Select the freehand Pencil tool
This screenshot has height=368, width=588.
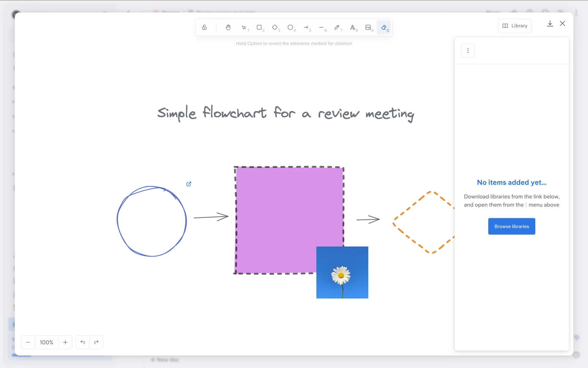[x=337, y=27]
